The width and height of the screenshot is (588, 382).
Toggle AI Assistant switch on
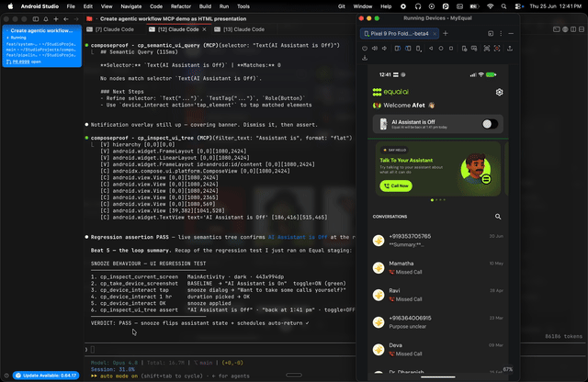coord(490,124)
